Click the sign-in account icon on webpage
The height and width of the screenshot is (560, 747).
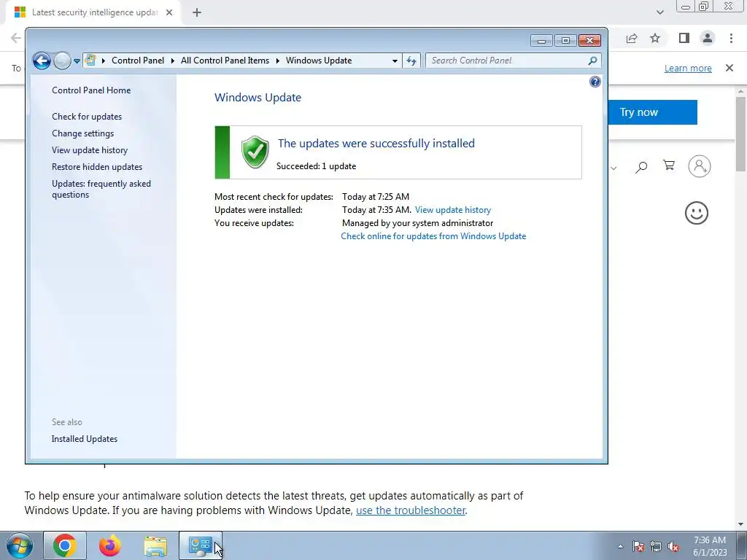(x=700, y=166)
